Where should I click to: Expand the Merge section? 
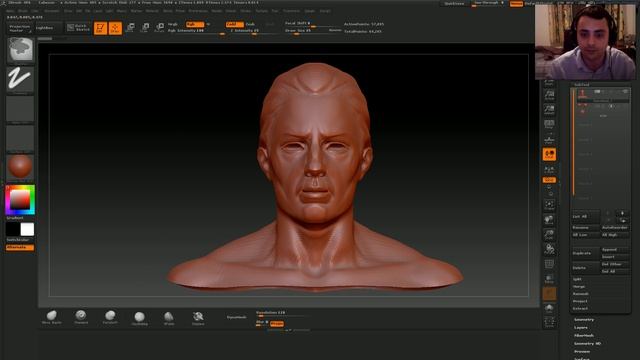[579, 287]
